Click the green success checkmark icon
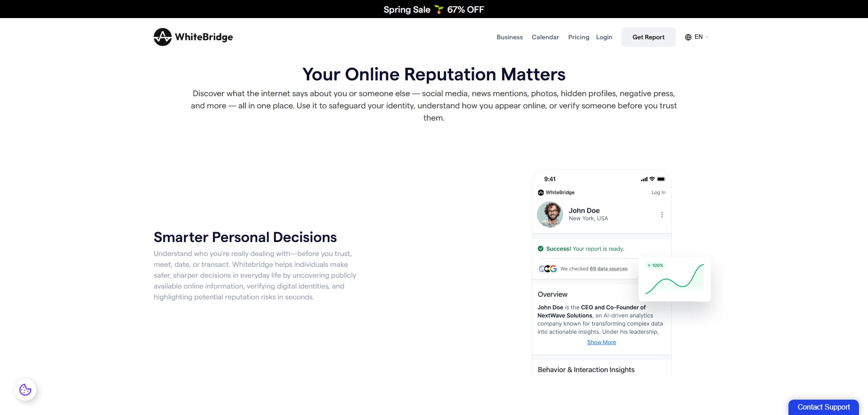Viewport: 868px width, 415px height. [x=541, y=249]
